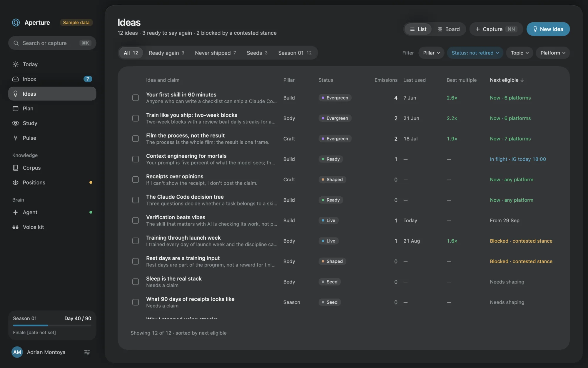Click Blocked · contested stance for Training through launch week
The height and width of the screenshot is (368, 588).
pyautogui.click(x=521, y=241)
